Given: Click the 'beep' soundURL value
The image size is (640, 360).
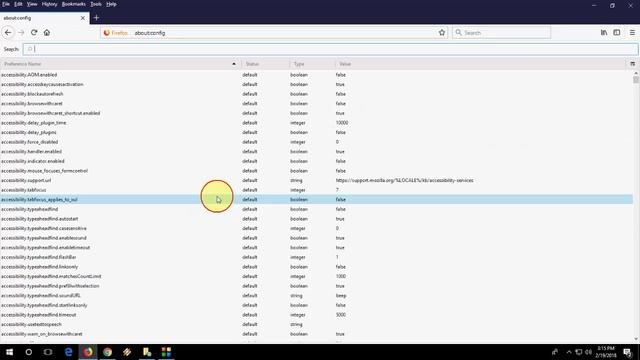Looking at the screenshot, I should pyautogui.click(x=341, y=296).
